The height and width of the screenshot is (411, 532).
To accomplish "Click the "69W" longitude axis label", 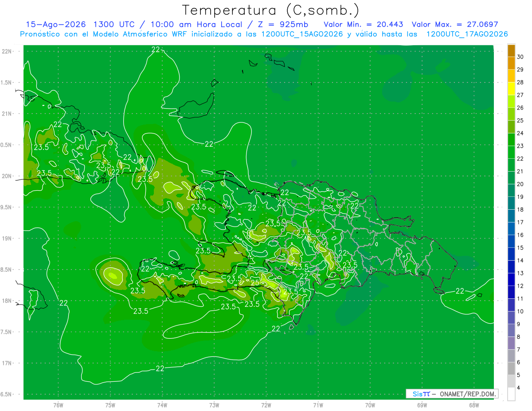I will tap(422, 405).
